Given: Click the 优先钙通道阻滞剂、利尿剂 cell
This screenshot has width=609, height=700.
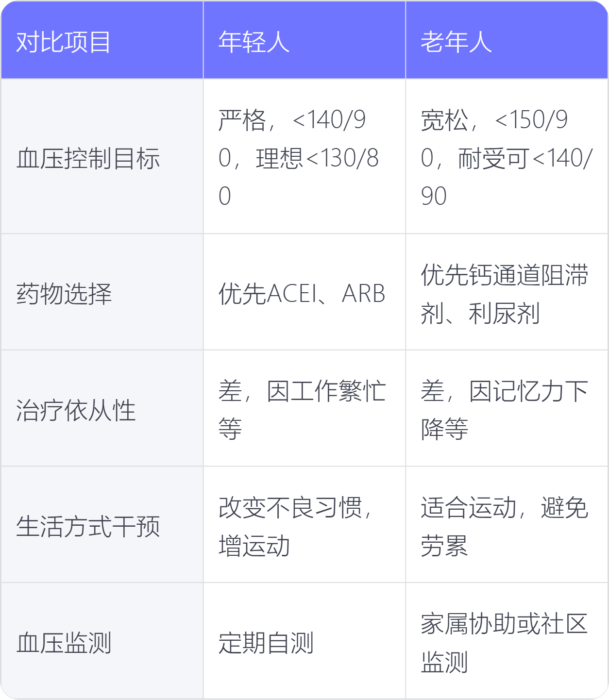Looking at the screenshot, I should 507,292.
